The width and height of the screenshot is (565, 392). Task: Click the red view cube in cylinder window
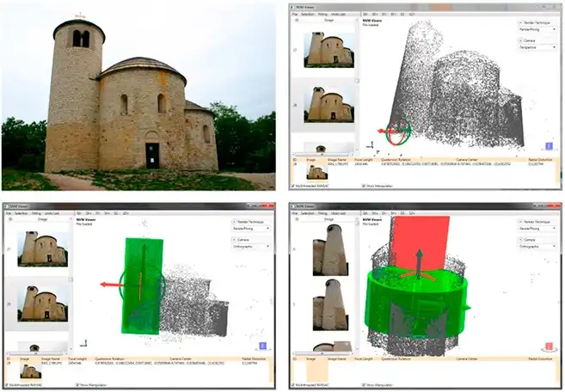(550, 346)
